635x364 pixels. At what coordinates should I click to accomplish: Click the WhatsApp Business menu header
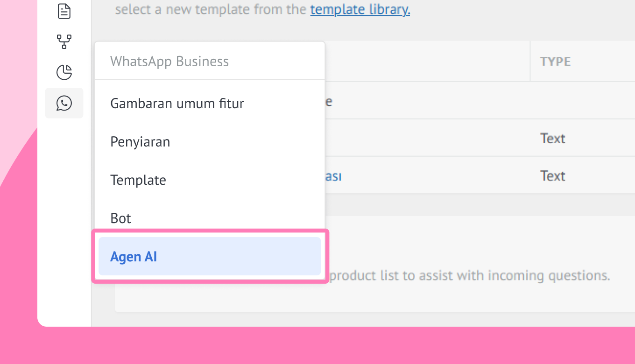(169, 61)
